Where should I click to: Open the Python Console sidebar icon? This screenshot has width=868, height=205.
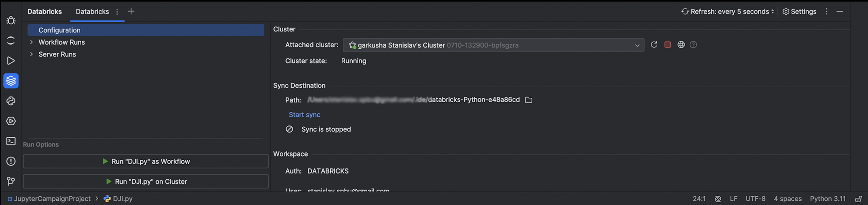(x=11, y=101)
